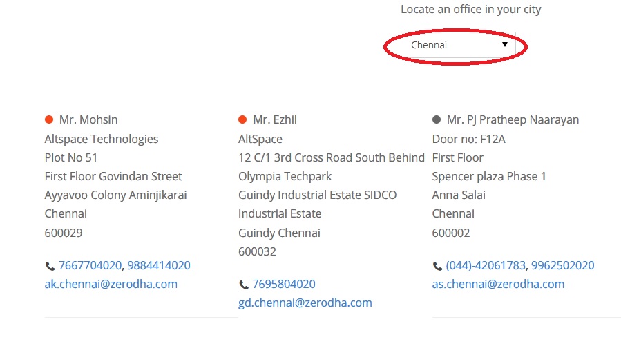Email as.chennai@zerodha.com
Image resolution: width=621 pixels, height=364 pixels.
point(498,284)
